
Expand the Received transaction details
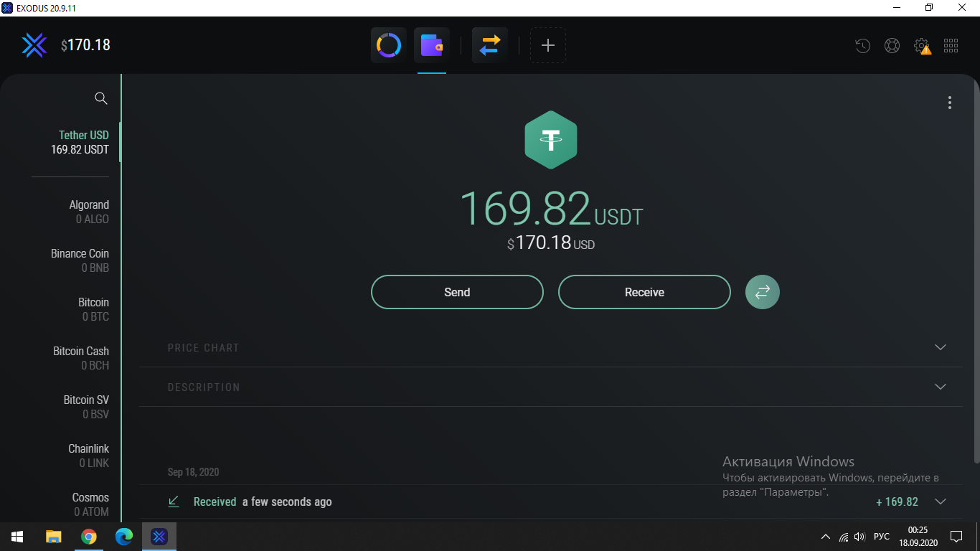pyautogui.click(x=941, y=501)
